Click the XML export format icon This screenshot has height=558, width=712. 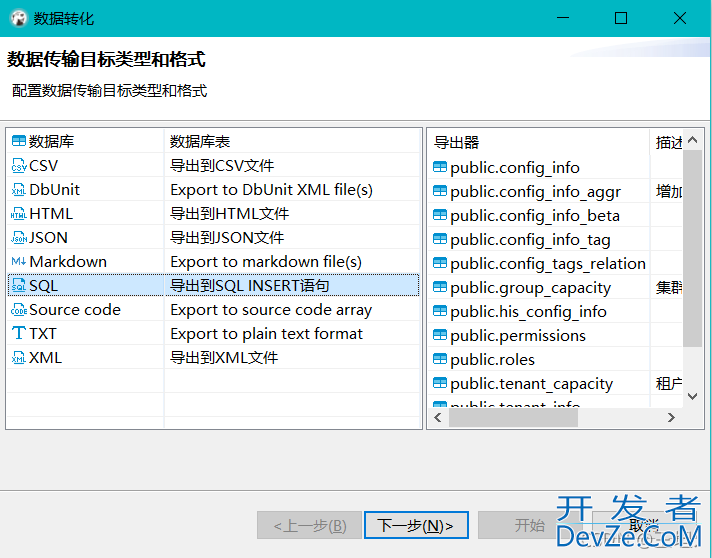[x=19, y=358]
